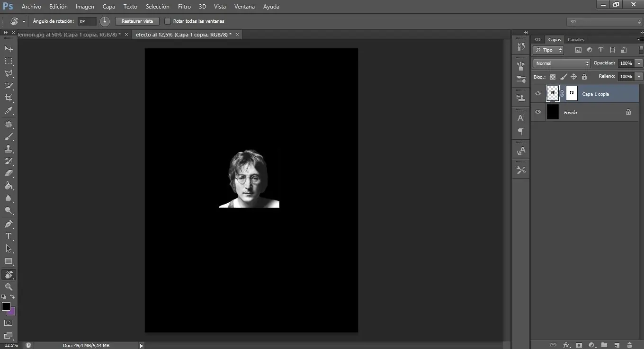
Task: Enable Rotar todas las ventanas checkbox
Action: [x=168, y=21]
